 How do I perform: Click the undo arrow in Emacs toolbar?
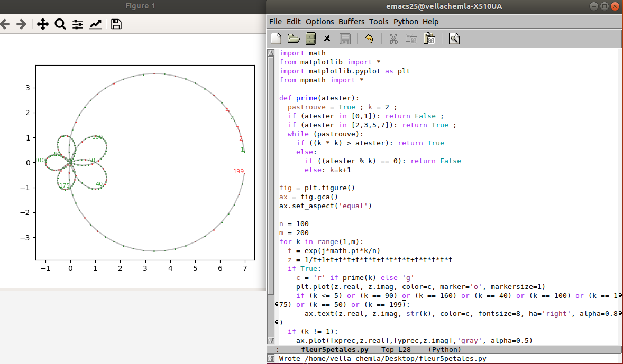[x=369, y=38]
